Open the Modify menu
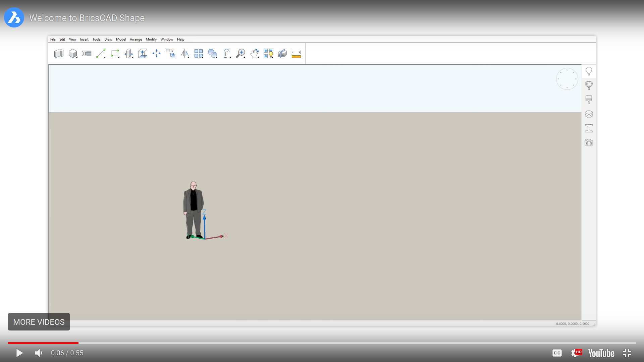 (151, 40)
